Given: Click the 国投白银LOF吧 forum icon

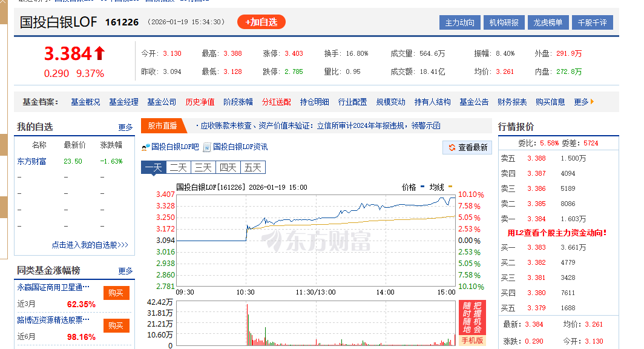Looking at the screenshot, I should click(145, 147).
